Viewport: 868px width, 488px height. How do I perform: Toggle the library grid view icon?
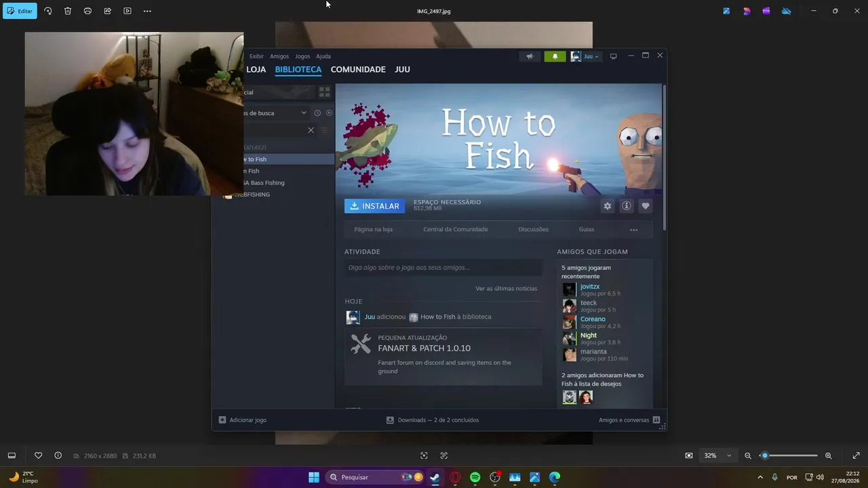(325, 92)
